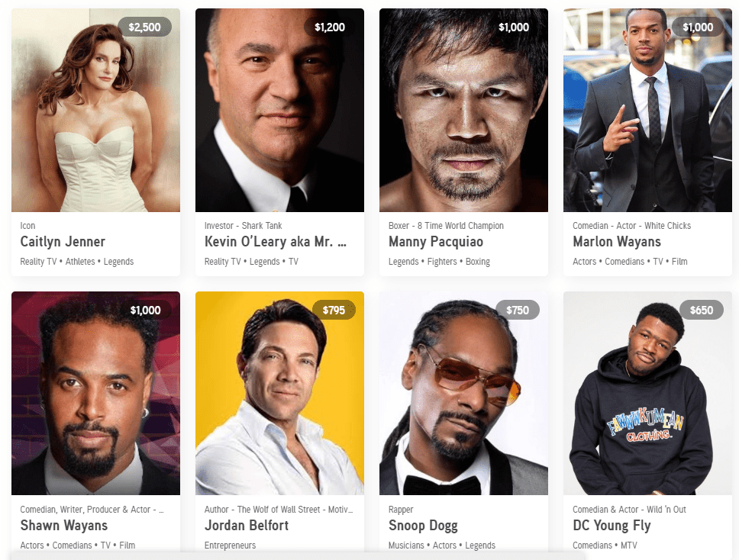
Task: Click the $1,200 price badge
Action: tap(330, 27)
